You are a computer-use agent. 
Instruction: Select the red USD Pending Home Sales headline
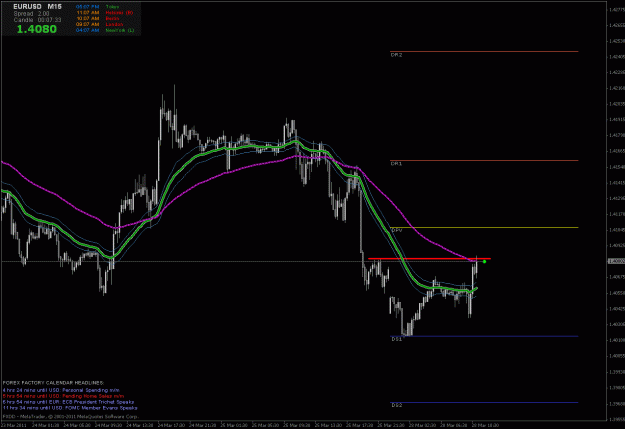[63, 396]
